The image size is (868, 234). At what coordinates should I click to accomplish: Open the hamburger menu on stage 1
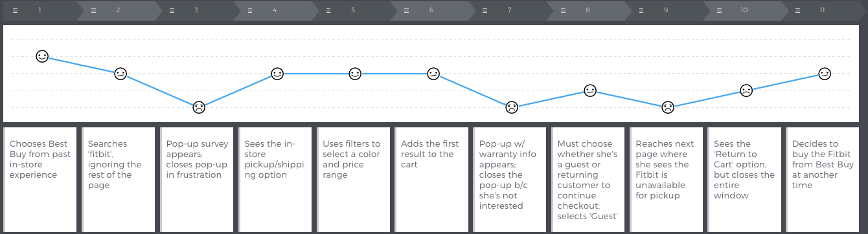[x=15, y=10]
